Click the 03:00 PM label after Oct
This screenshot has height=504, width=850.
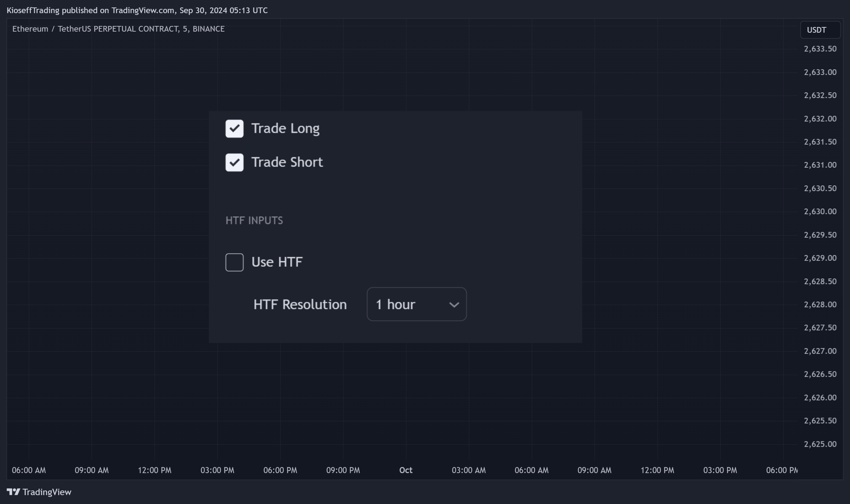coord(720,470)
